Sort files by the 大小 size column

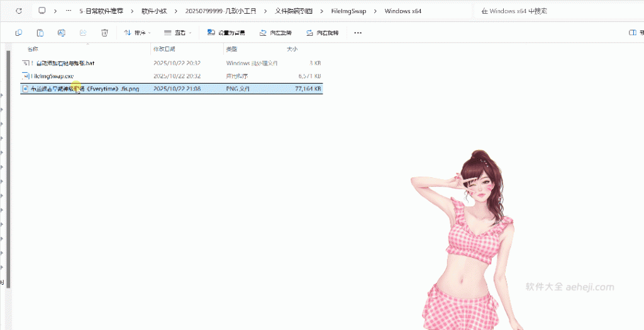click(292, 49)
